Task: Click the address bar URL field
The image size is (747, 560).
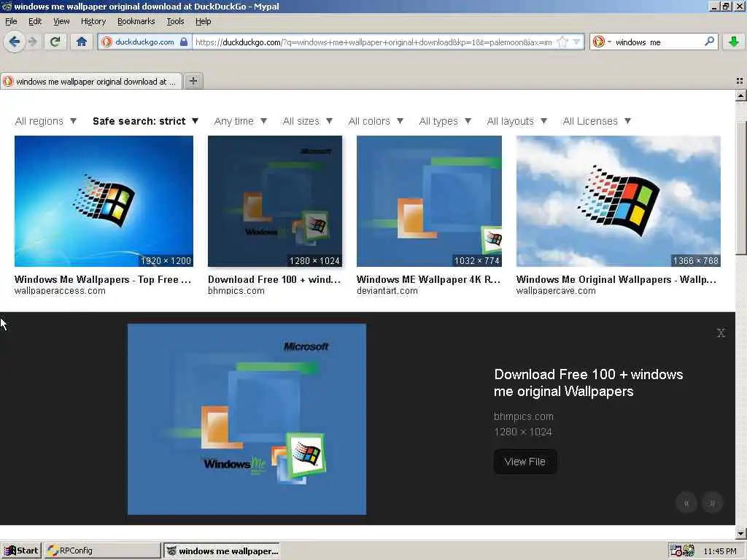Action: (373, 42)
